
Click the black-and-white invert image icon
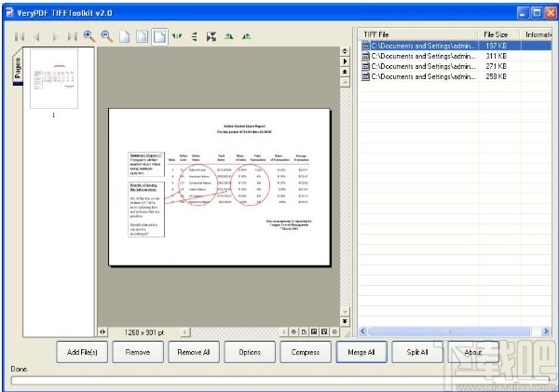pos(211,36)
